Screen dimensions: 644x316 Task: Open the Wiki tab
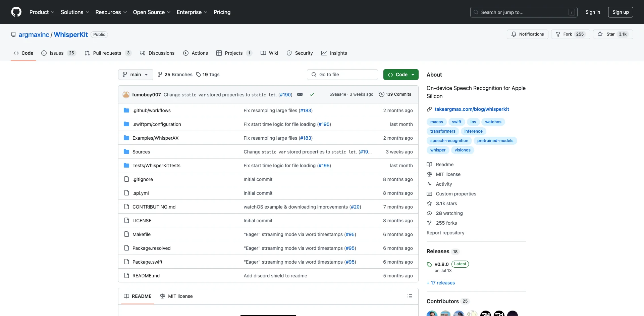click(269, 53)
